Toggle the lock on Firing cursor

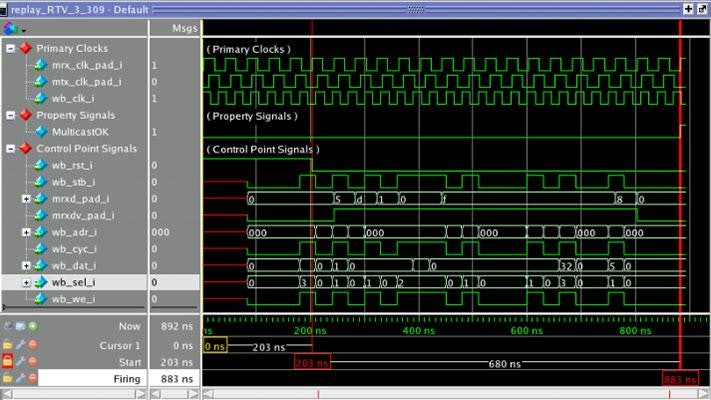8,379
